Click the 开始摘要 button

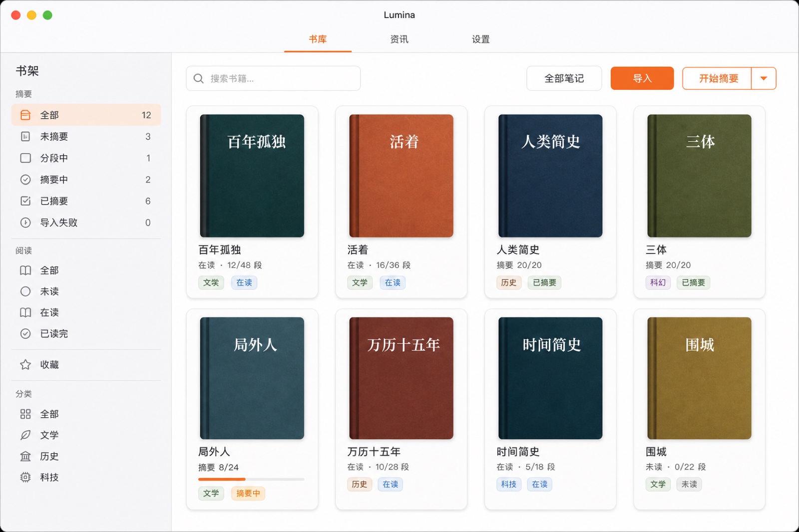(717, 78)
